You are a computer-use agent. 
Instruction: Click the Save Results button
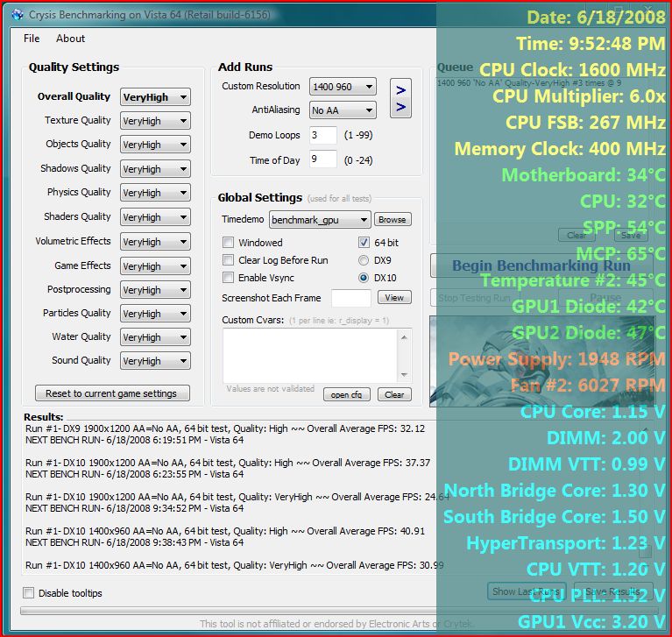(x=613, y=591)
